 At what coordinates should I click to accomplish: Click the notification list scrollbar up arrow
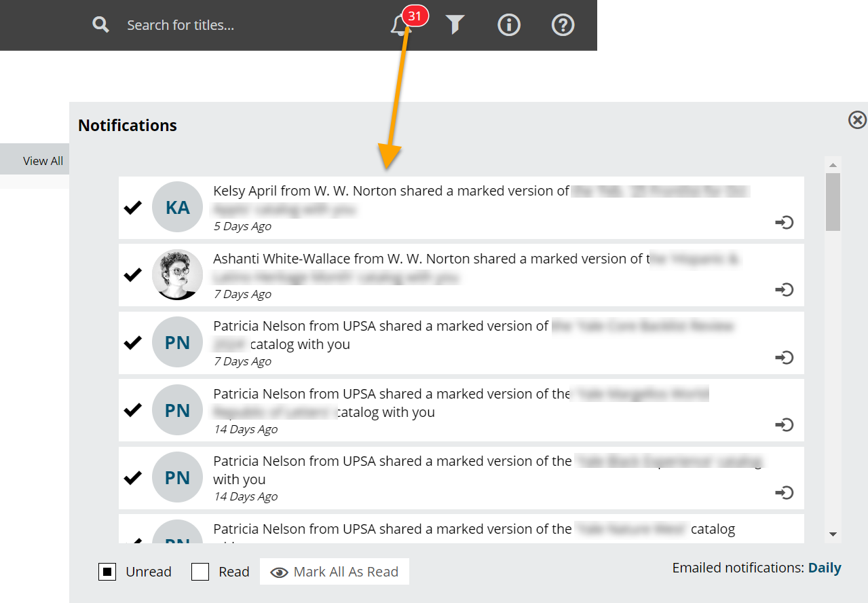[x=833, y=165]
